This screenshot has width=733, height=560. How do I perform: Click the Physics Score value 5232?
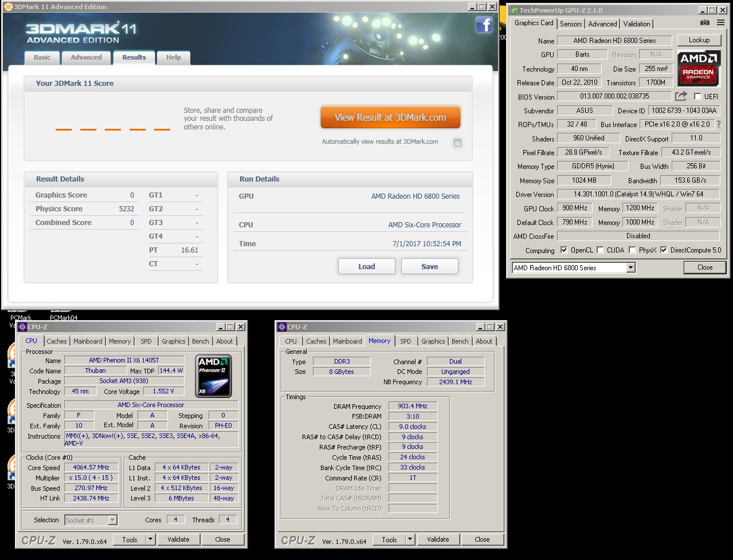click(126, 209)
